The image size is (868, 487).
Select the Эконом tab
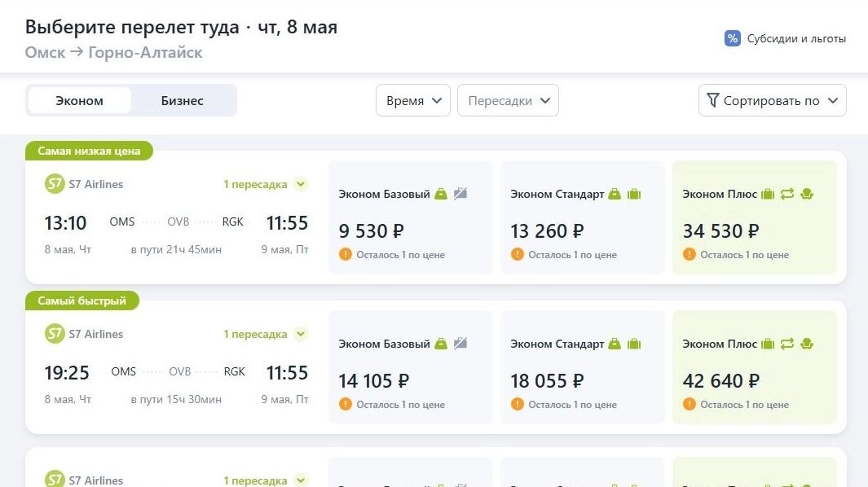(x=79, y=100)
